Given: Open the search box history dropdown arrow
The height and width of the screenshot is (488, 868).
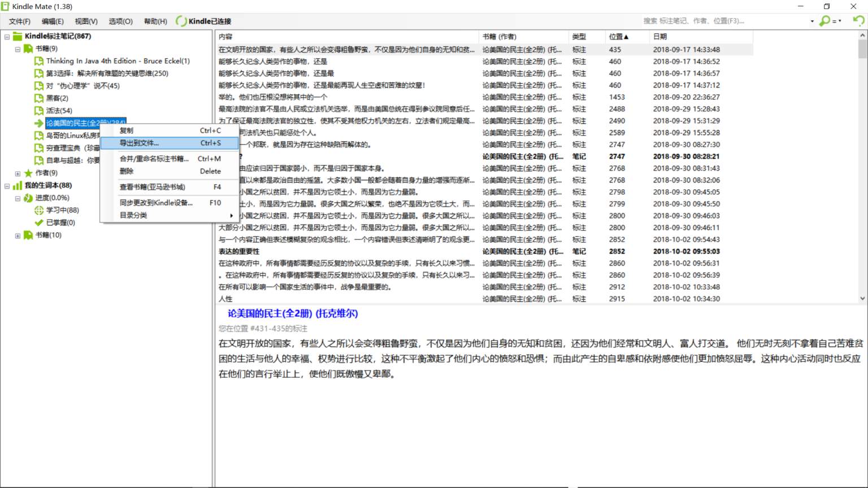Looking at the screenshot, I should (812, 21).
